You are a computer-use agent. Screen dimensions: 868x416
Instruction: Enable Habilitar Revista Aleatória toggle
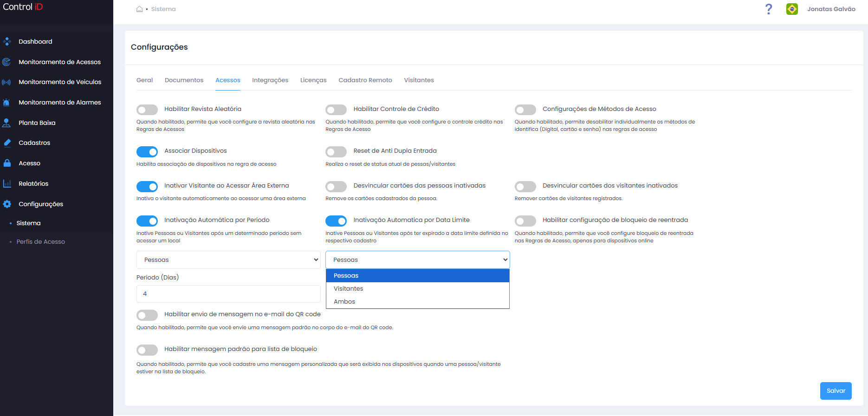[147, 110]
